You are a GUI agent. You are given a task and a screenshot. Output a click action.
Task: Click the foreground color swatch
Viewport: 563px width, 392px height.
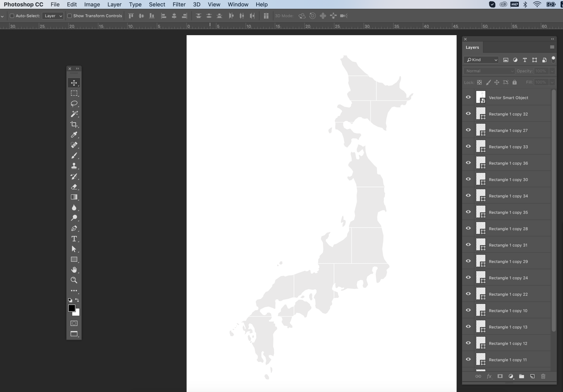72,308
